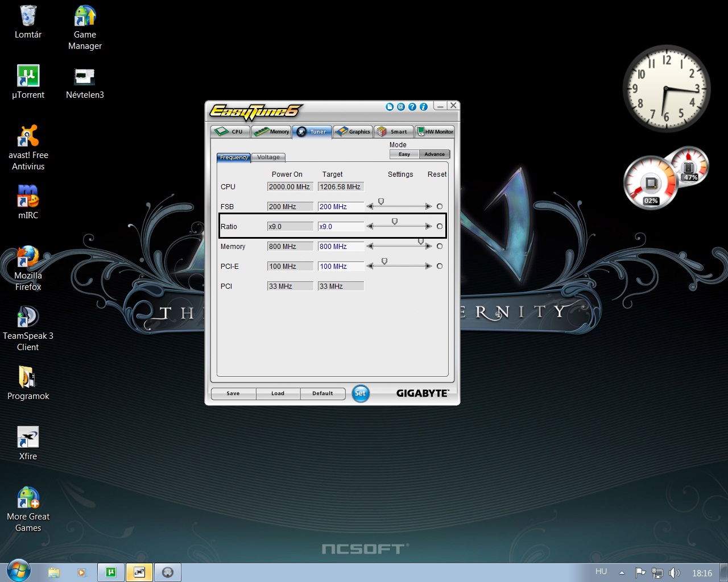Screen dimensions: 728x582
Task: Open the Windows Start orb
Action: [x=19, y=571]
